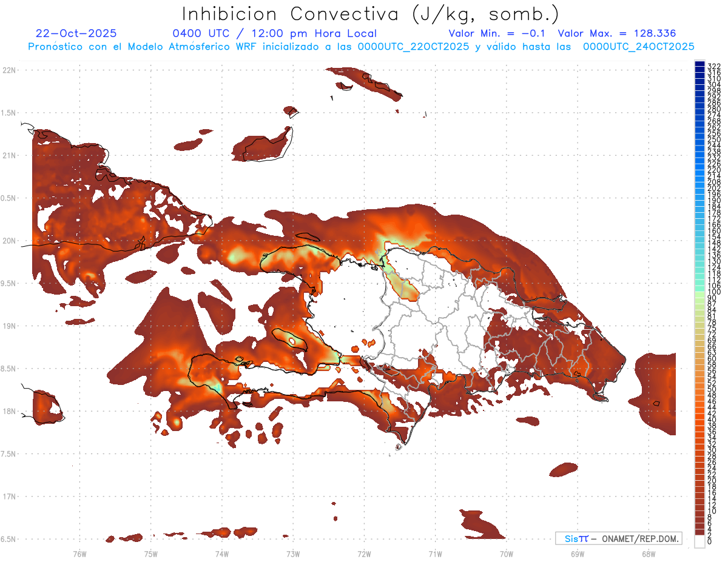Viewport: 728px width, 562px height.
Task: Click the WRF model forecast description line
Action: tap(361, 47)
